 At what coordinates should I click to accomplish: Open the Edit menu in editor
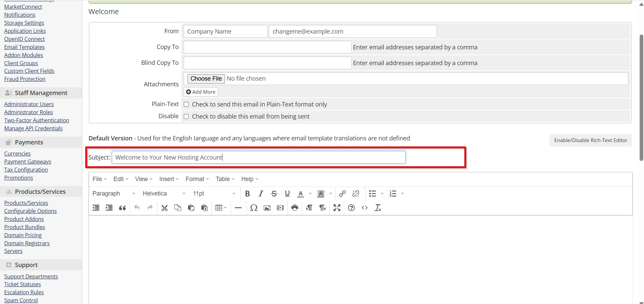pyautogui.click(x=121, y=179)
